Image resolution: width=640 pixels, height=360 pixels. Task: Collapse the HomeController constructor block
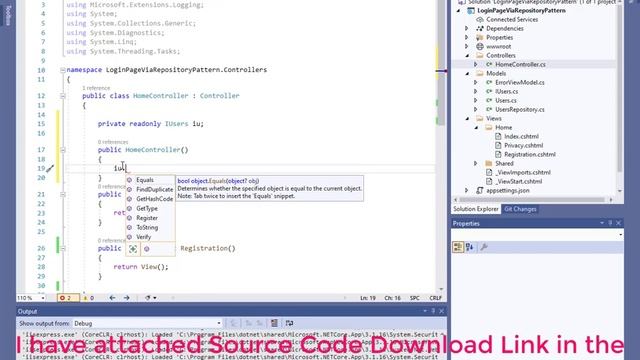[x=63, y=150]
